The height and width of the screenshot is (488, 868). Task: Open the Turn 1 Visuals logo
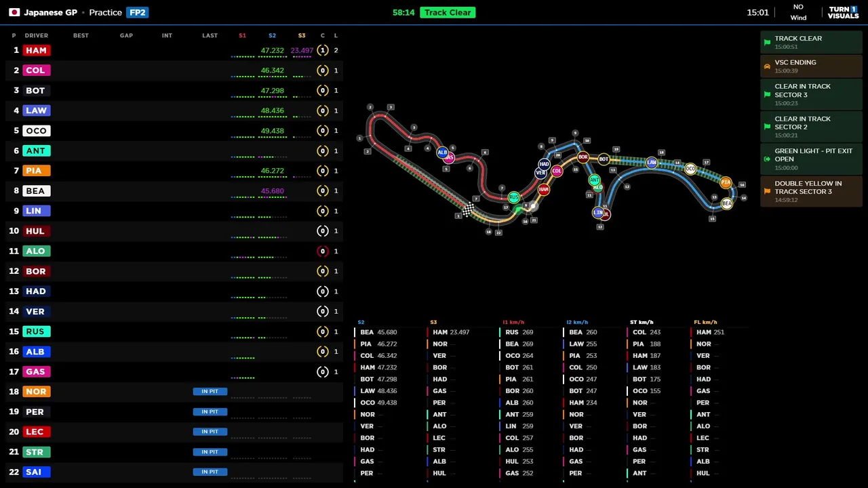[x=843, y=12]
